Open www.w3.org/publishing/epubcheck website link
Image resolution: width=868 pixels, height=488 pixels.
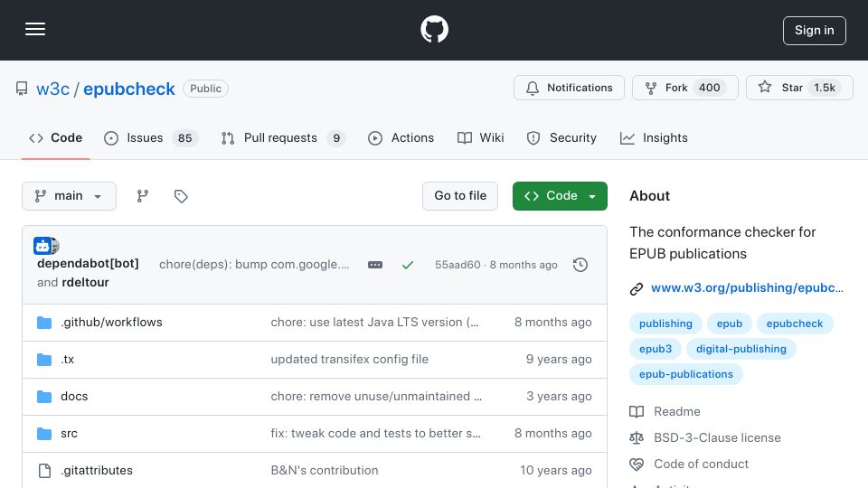747,287
